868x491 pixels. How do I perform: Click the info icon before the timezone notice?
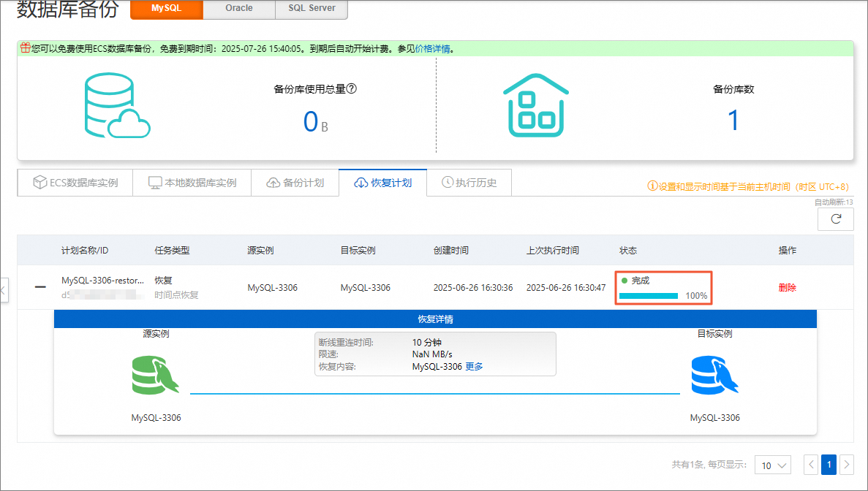(x=652, y=186)
